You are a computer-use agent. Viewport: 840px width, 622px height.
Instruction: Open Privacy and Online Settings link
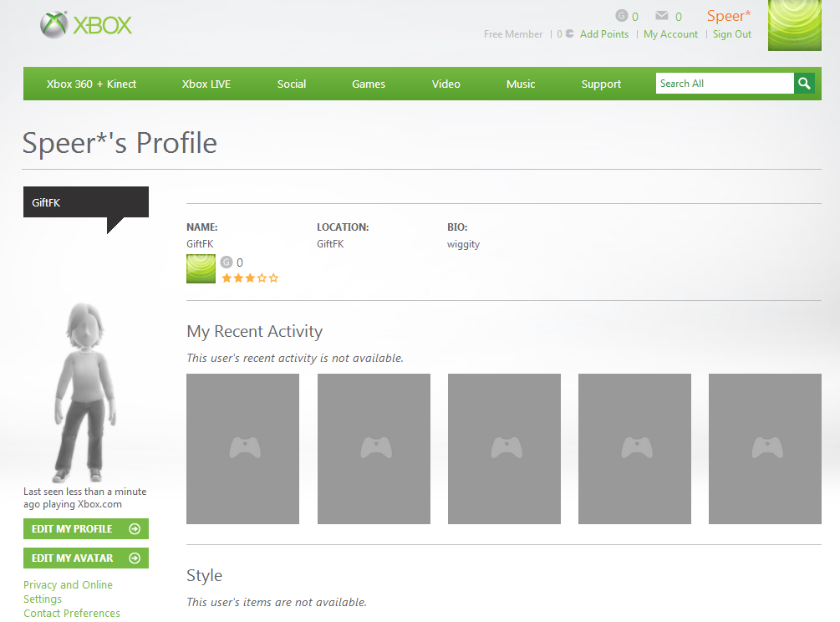tap(68, 591)
